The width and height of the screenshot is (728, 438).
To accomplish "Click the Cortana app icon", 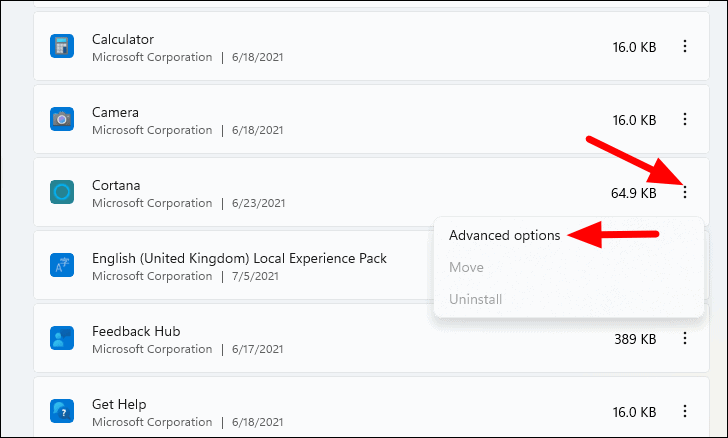I will (62, 192).
